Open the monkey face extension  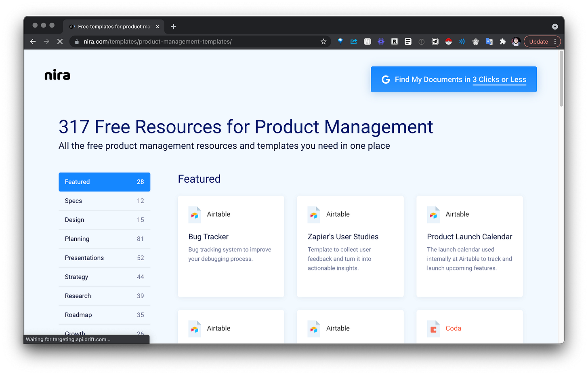(x=476, y=41)
